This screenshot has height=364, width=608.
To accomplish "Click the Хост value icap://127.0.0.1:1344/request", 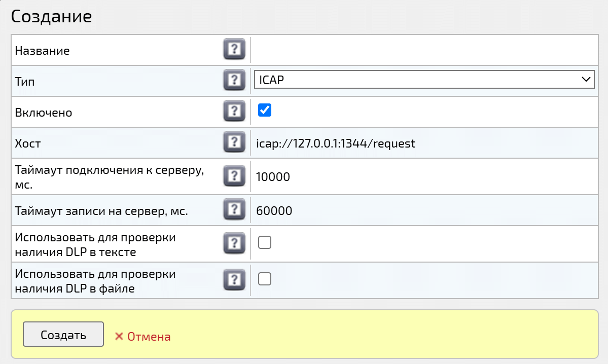I will [336, 143].
